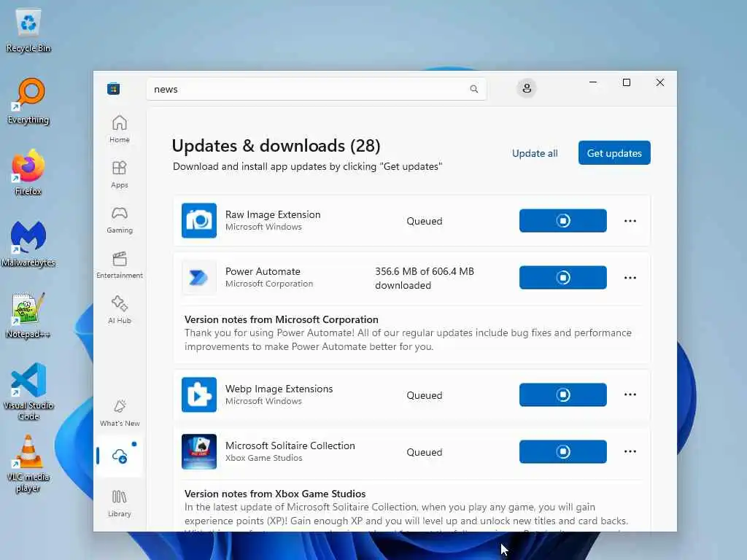Select the Malwarebytes desktop shortcut

point(28,244)
